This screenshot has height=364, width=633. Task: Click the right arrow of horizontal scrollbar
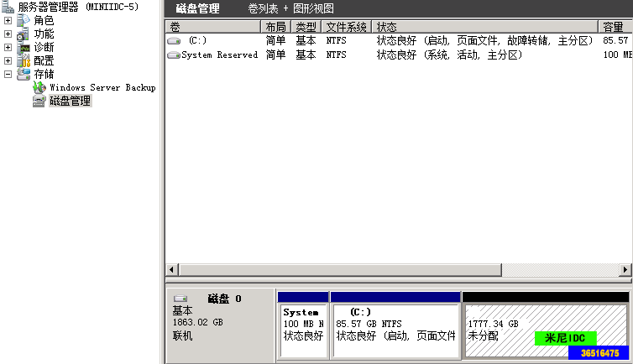625,270
